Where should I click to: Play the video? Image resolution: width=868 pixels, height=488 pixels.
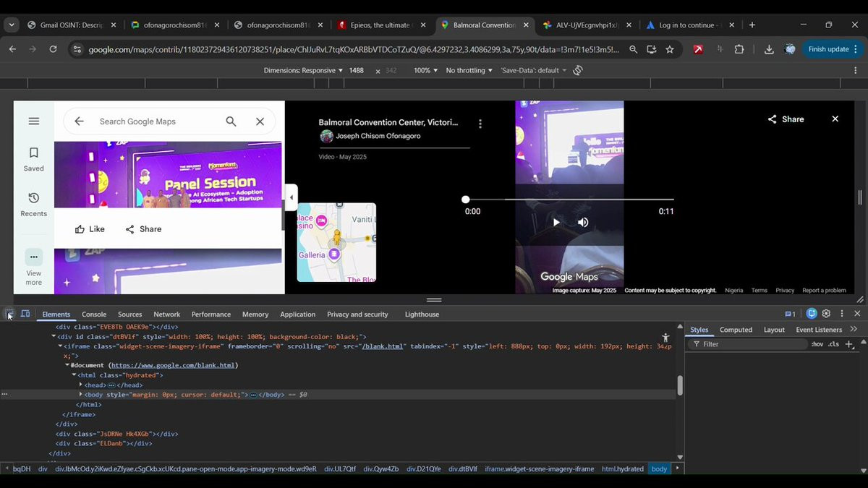tap(556, 222)
